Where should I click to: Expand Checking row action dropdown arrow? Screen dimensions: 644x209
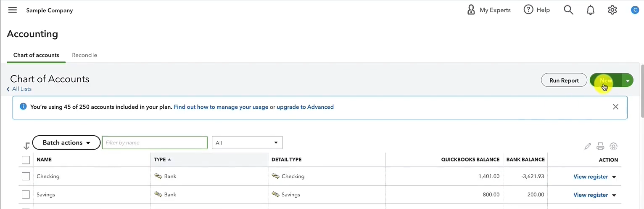click(614, 177)
